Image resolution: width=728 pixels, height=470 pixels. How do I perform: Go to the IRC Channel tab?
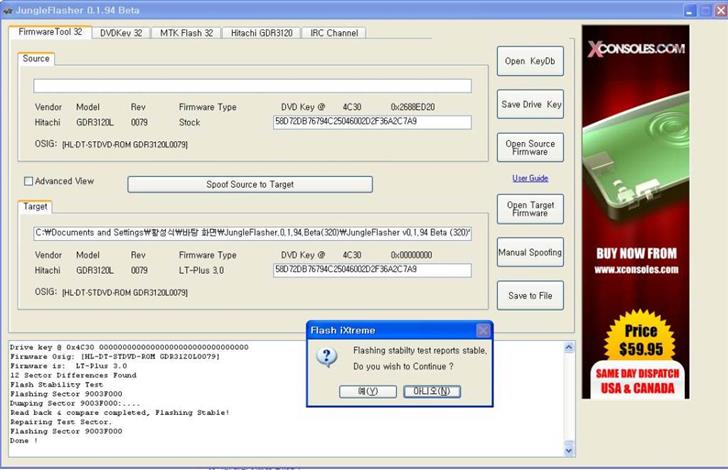point(334,33)
